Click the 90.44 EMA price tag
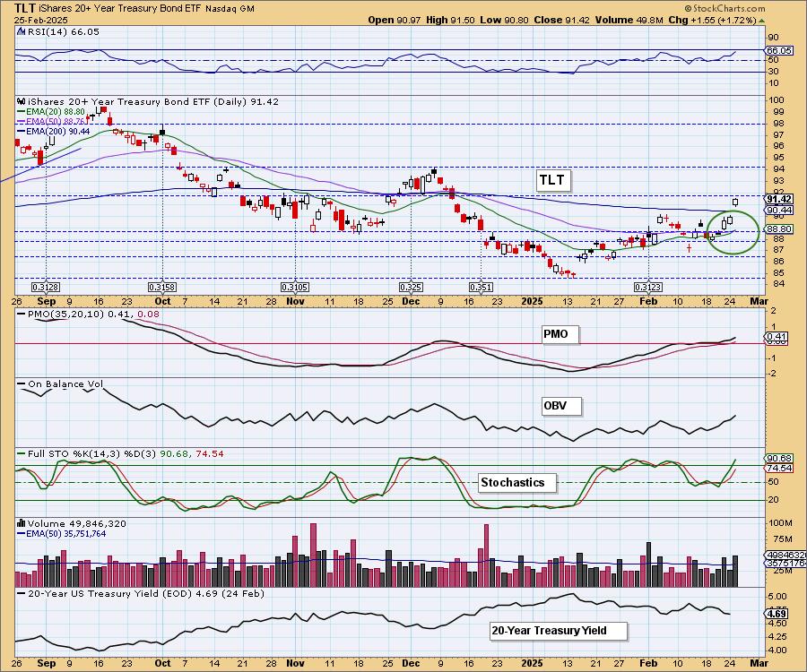The height and width of the screenshot is (672, 807). pos(779,211)
